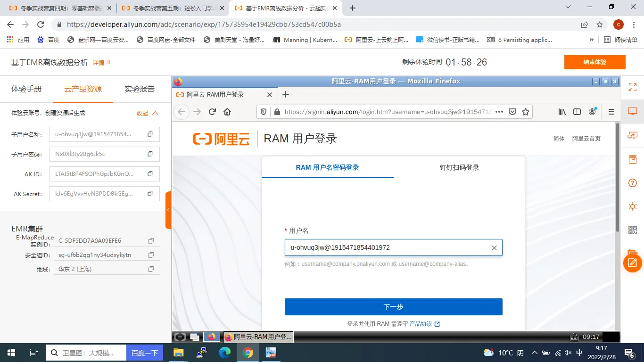
Task: Switch to 实验报告 tab
Action: click(x=140, y=89)
